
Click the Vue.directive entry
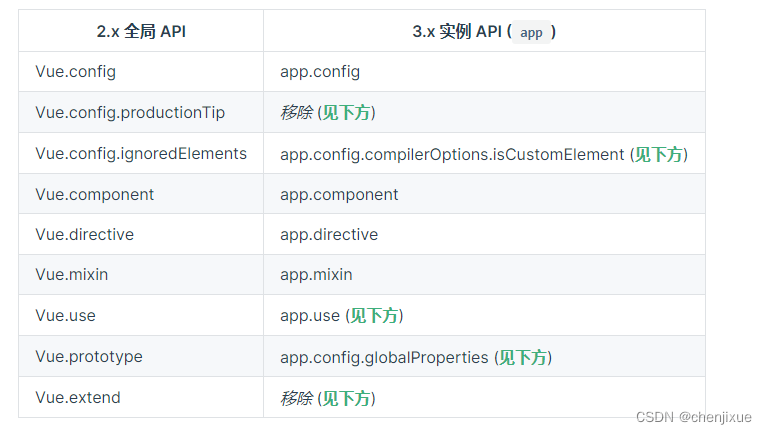pos(84,235)
